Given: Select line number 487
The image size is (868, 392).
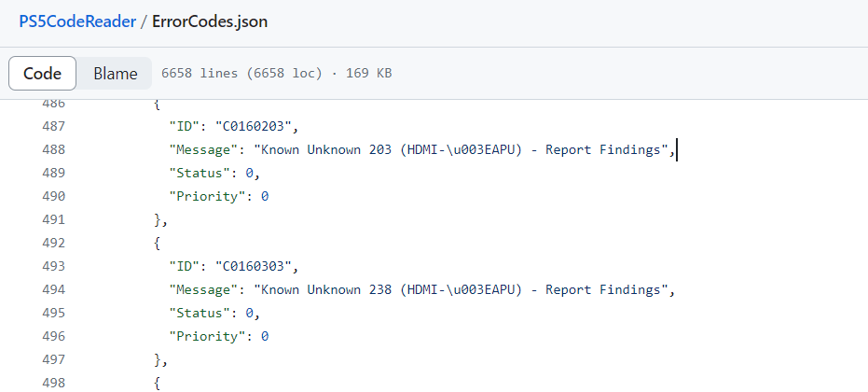Looking at the screenshot, I should [53, 126].
